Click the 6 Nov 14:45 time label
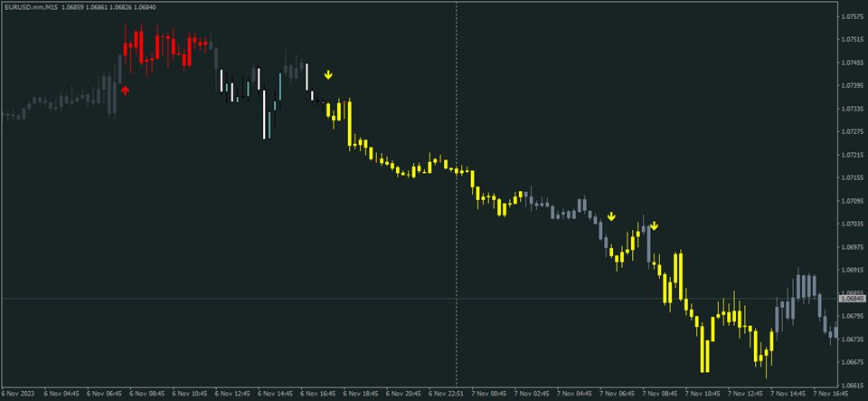Screen dimensions: 868x401 coord(275,394)
